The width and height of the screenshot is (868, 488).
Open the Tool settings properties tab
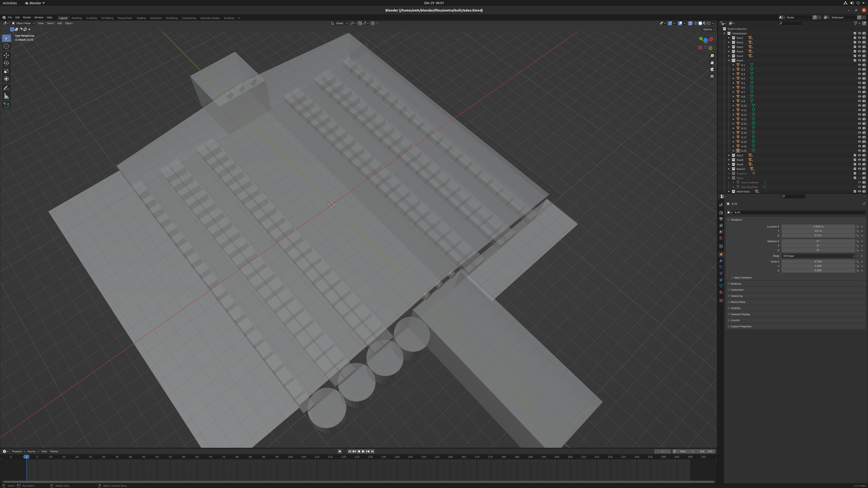click(x=721, y=204)
